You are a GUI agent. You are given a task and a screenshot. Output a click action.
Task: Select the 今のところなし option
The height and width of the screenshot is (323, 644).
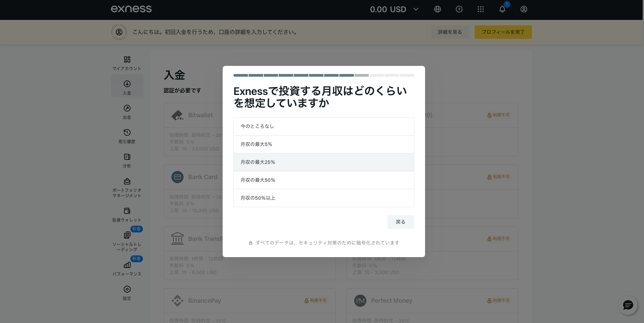pos(324,126)
